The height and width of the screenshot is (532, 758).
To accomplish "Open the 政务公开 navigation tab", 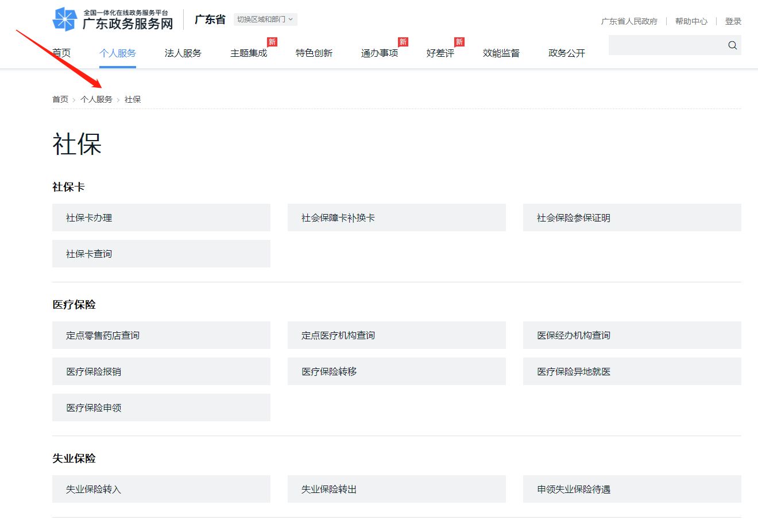I will pos(567,53).
